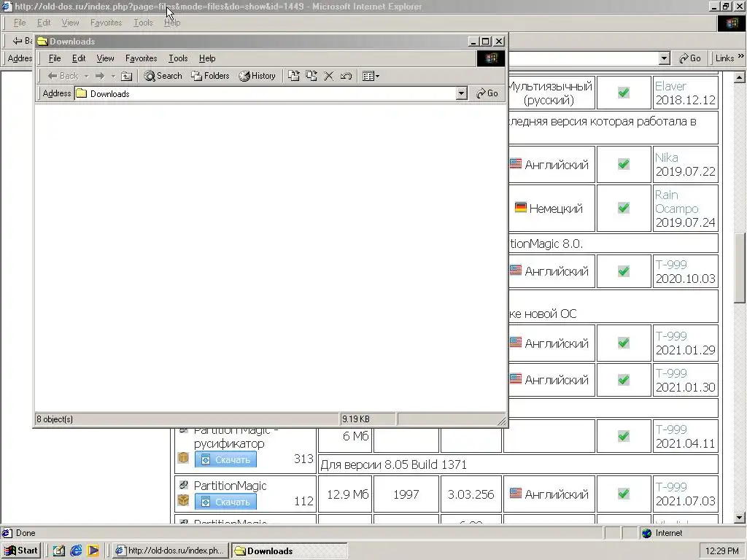Click green checkmark in Nika row
This screenshot has width=747, height=560.
tap(624, 164)
